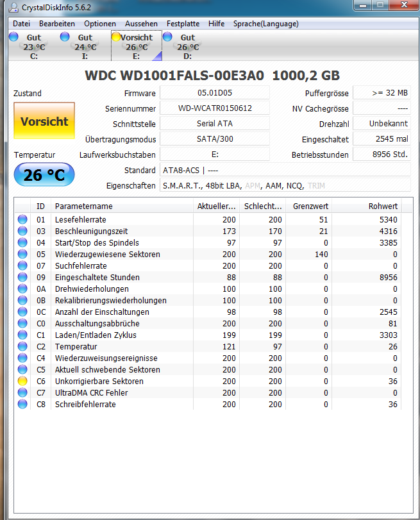Click the Übertragungsmodus field SATA/300

215,138
